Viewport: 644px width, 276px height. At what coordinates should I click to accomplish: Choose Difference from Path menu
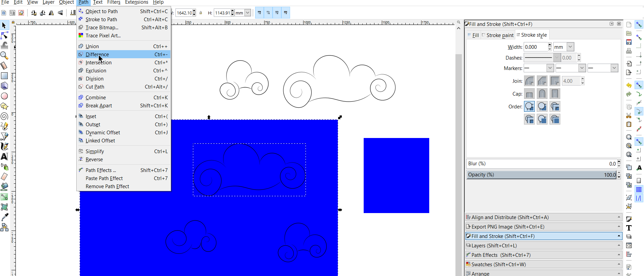coord(124,54)
